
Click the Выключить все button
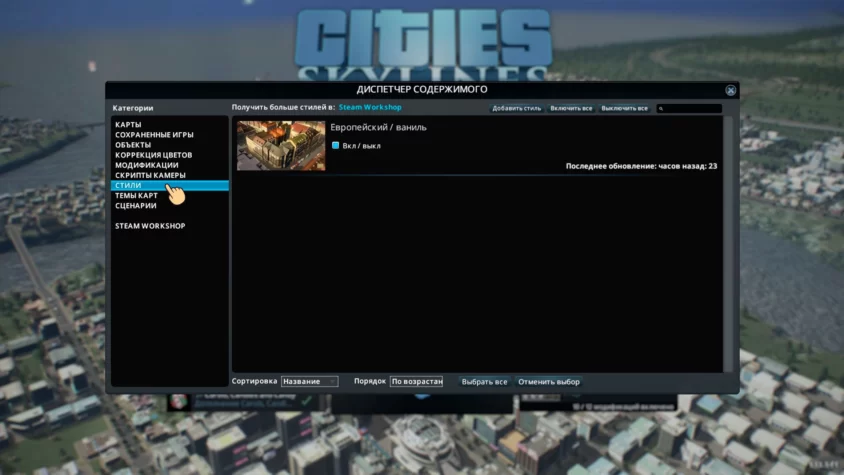tap(624, 108)
